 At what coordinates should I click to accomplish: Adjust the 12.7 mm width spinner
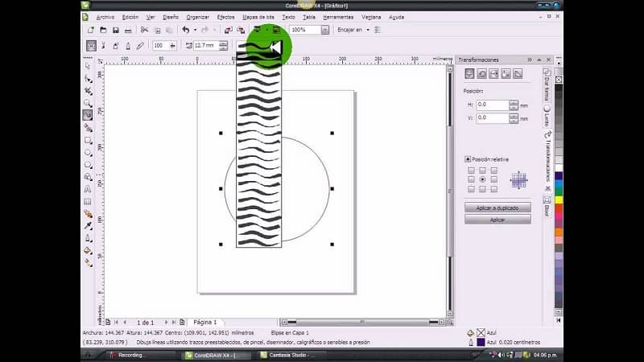[224, 46]
